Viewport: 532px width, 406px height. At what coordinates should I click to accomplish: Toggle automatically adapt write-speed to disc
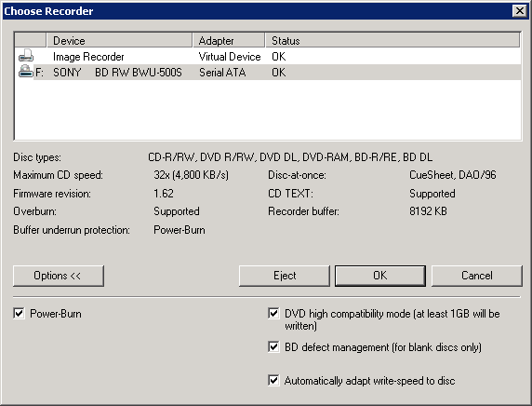pyautogui.click(x=273, y=380)
